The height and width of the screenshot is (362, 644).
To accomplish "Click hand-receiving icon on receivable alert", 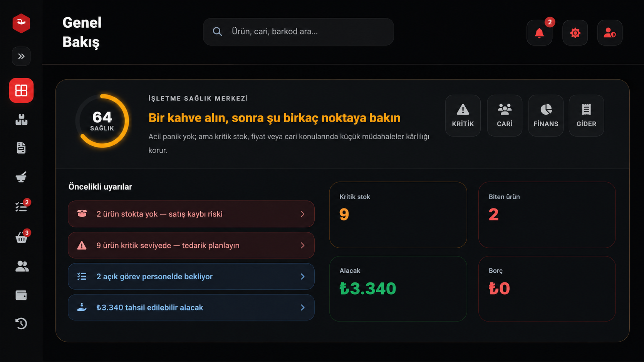I will (82, 307).
